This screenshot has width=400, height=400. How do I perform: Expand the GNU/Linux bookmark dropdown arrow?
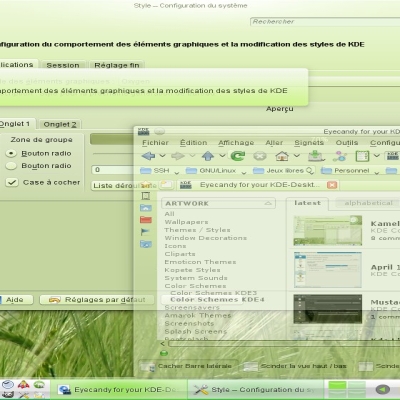pos(244,172)
